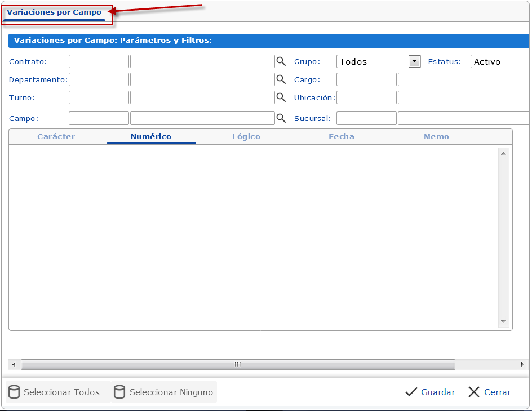Switch to the Memo tab
532x411 pixels.
tap(436, 137)
